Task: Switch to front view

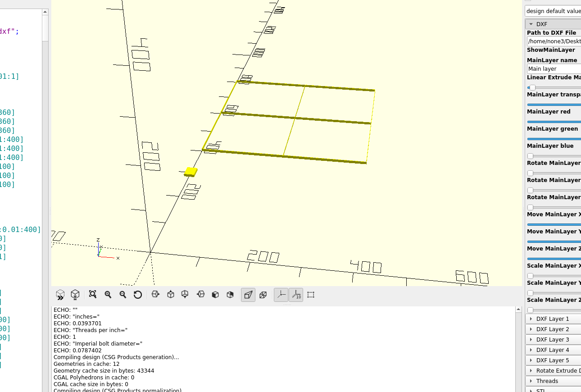Action: pyautogui.click(x=215, y=294)
